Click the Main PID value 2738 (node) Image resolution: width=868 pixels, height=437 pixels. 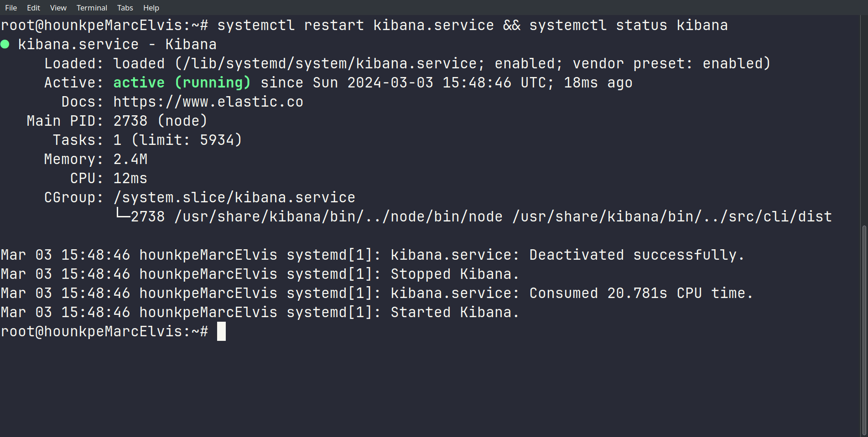pos(160,121)
